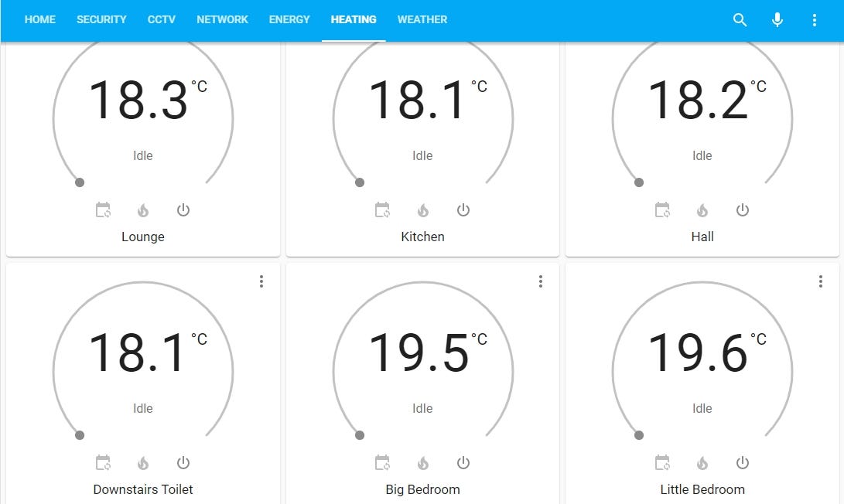Activate the microphone voice assistant icon
The height and width of the screenshot is (504, 844).
[777, 20]
